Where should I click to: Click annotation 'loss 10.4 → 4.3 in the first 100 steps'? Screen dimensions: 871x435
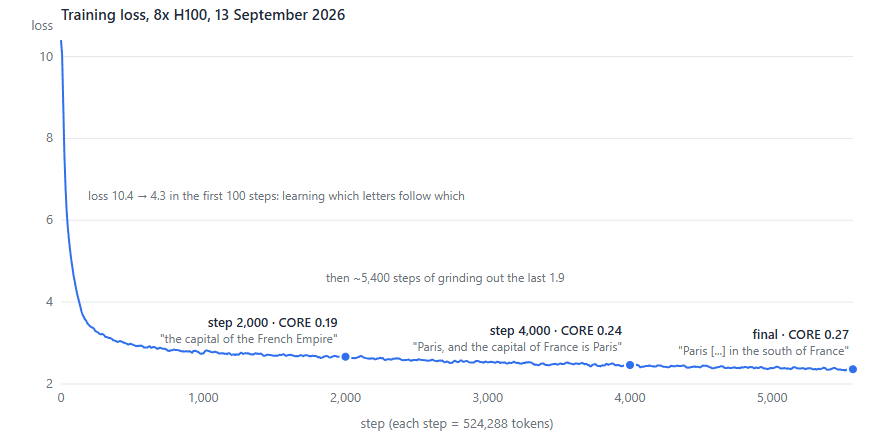point(183,196)
